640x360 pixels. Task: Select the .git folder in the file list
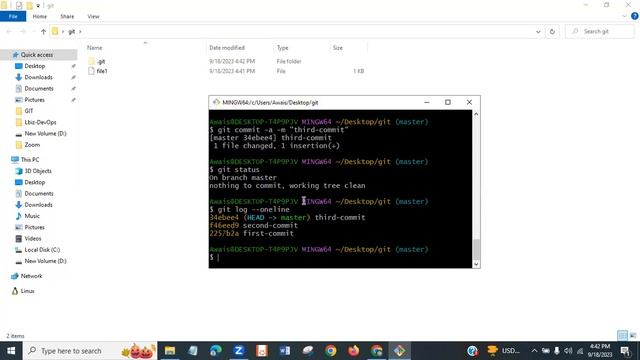tap(97, 61)
